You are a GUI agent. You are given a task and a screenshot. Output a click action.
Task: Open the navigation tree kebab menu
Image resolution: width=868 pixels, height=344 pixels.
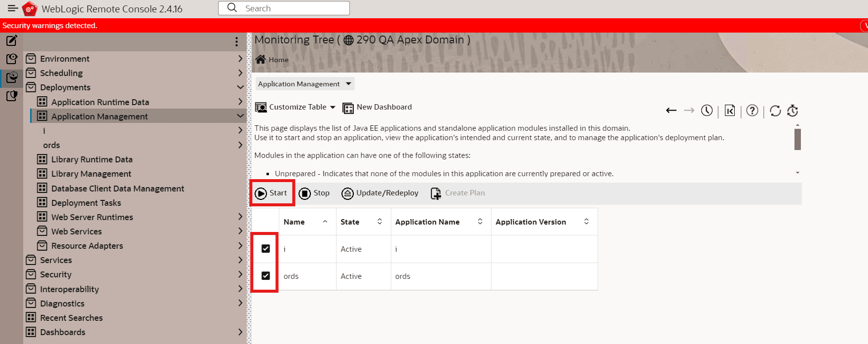[236, 42]
